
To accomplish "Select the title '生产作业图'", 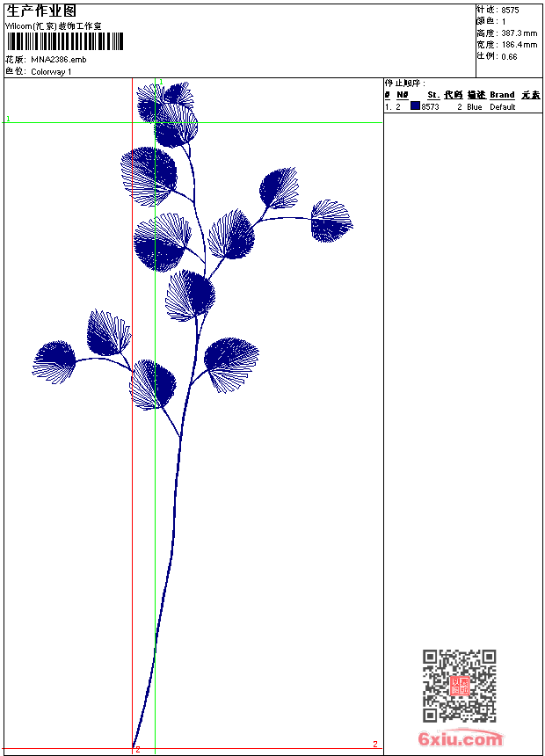I will click(x=41, y=11).
